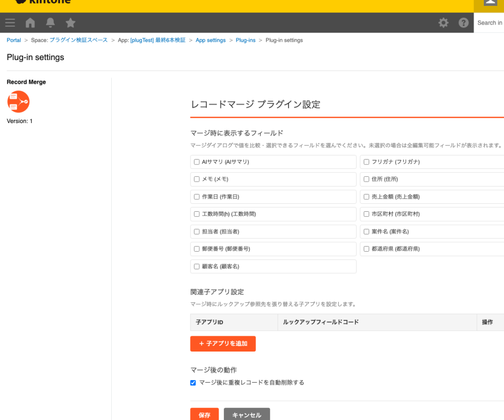Image resolution: width=504 pixels, height=420 pixels.
Task: Open the hamburger navigation menu
Action: coord(10,22)
